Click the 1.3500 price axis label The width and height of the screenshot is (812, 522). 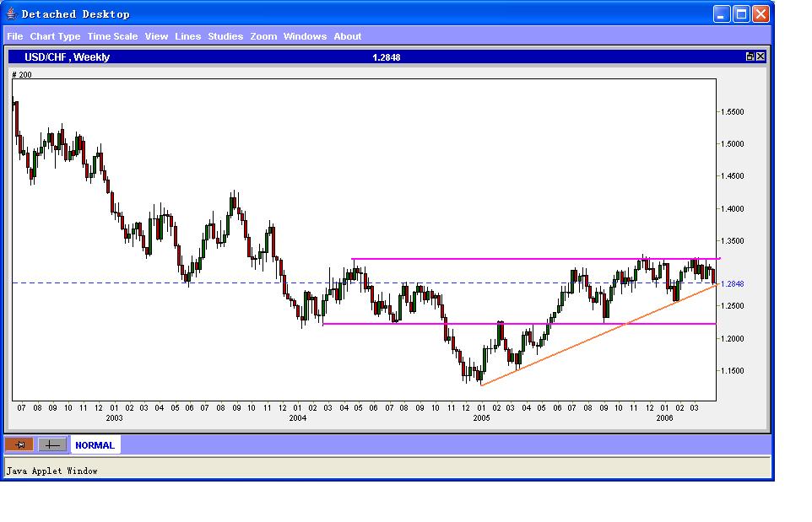(733, 241)
